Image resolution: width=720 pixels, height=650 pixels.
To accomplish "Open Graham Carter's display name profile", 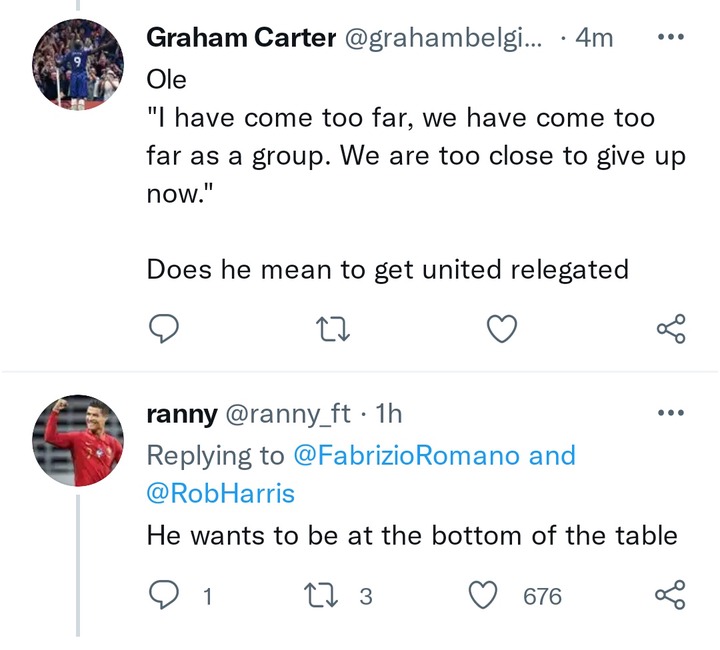I will coord(241,37).
